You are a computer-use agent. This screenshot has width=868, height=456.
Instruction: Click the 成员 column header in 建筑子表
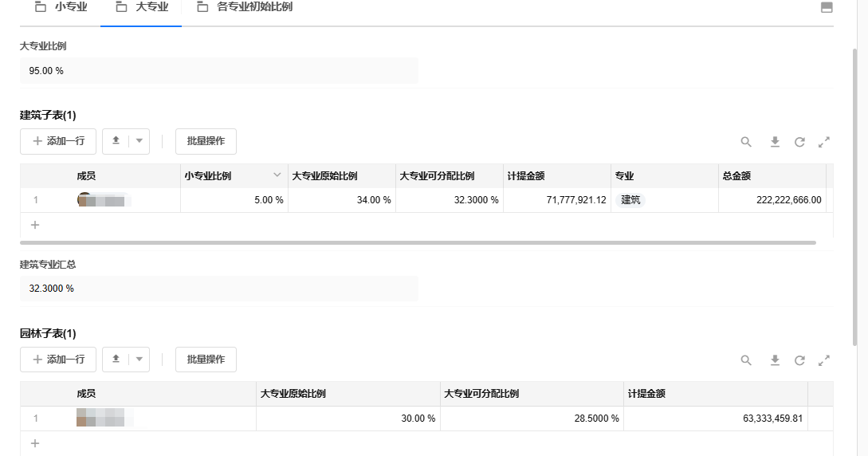[100, 176]
